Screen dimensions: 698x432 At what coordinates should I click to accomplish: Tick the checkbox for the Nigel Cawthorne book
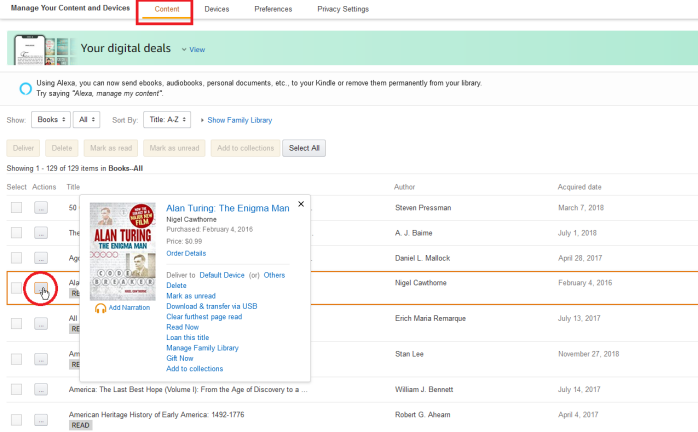[x=16, y=288]
